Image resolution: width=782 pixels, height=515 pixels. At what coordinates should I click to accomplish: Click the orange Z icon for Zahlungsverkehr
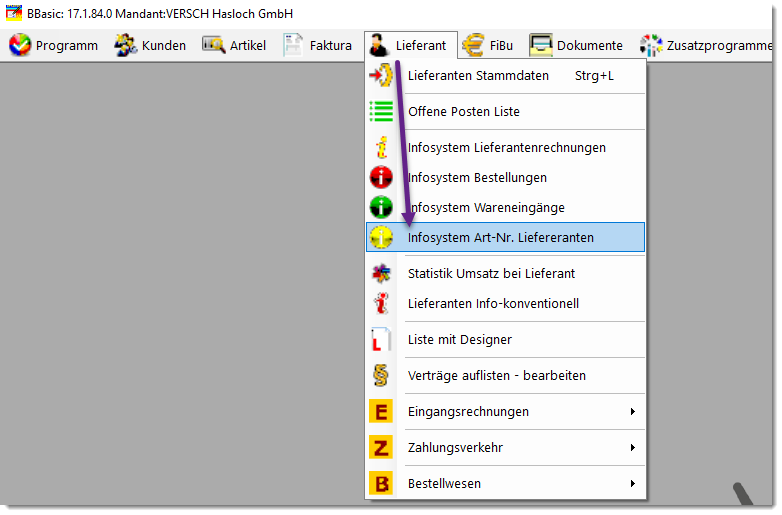click(x=381, y=447)
